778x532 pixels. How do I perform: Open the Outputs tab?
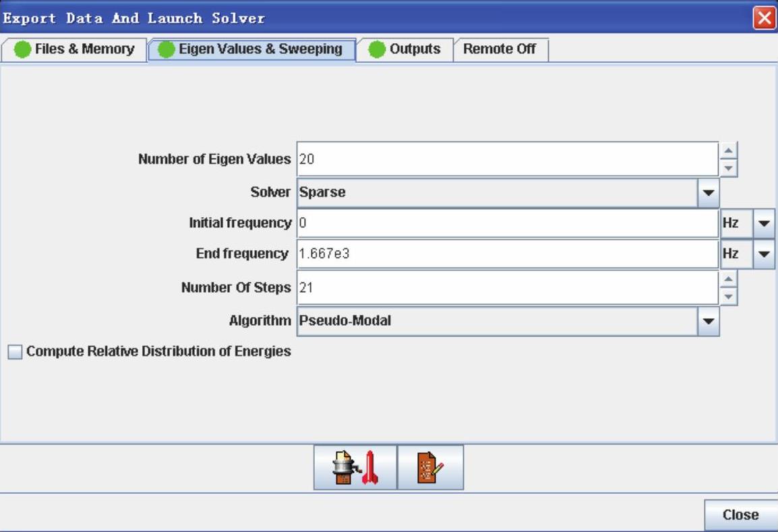pos(405,49)
